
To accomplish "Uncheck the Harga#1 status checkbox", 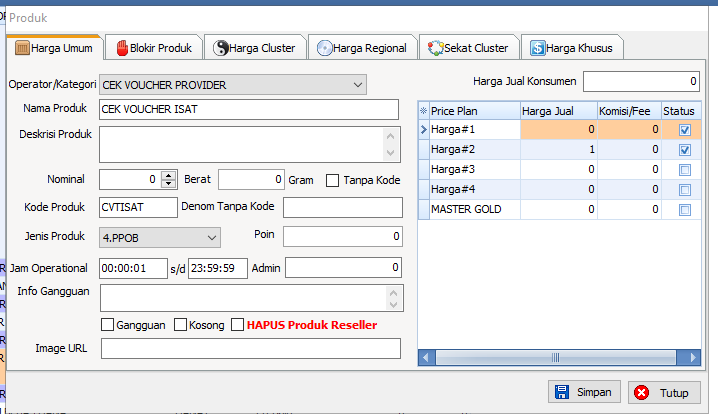I will (x=685, y=130).
